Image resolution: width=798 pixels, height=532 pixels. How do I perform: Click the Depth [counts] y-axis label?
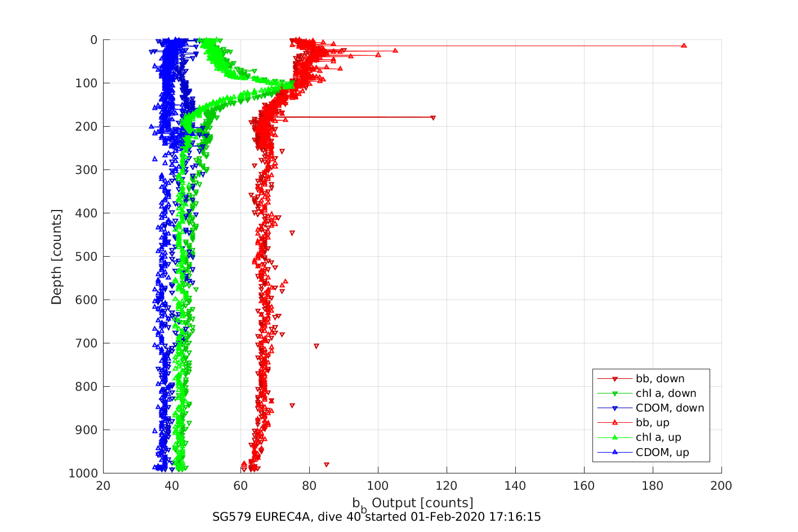pyautogui.click(x=56, y=257)
